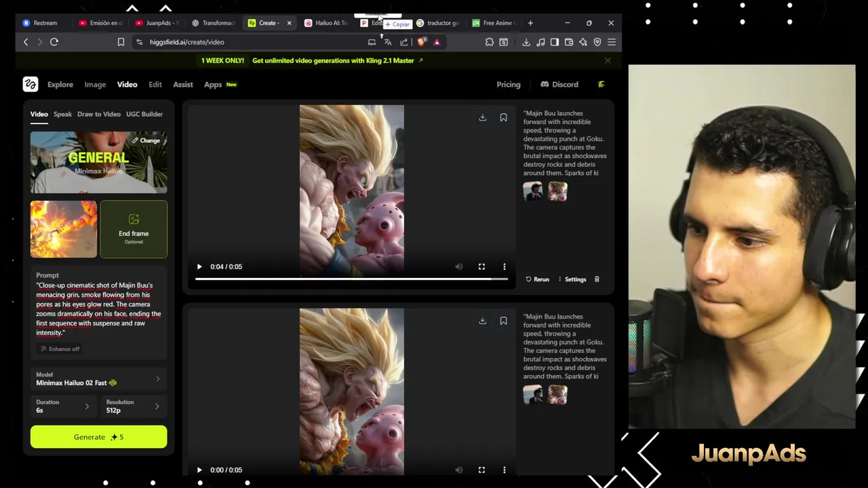Viewport: 868px width, 488px height.
Task: Open the browser downloads icon
Action: pyautogui.click(x=526, y=42)
